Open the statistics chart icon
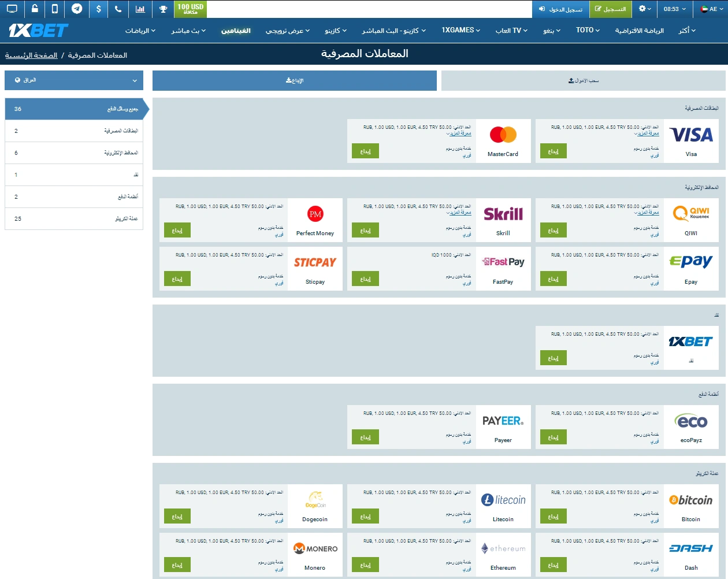This screenshot has width=728, height=579. tap(139, 9)
